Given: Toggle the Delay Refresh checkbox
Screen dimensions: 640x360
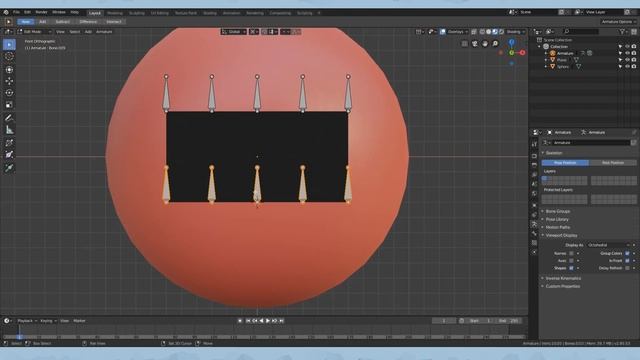Looking at the screenshot, I should [627, 268].
